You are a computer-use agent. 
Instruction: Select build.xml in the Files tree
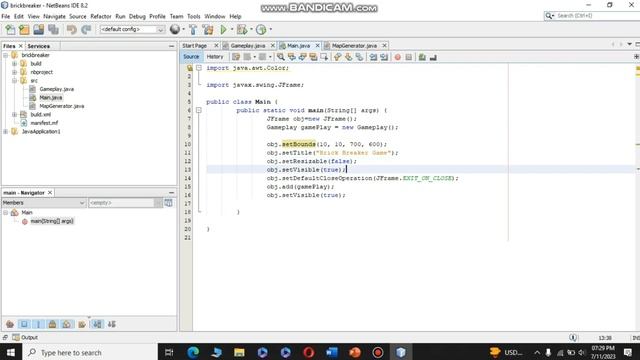[x=40, y=115]
